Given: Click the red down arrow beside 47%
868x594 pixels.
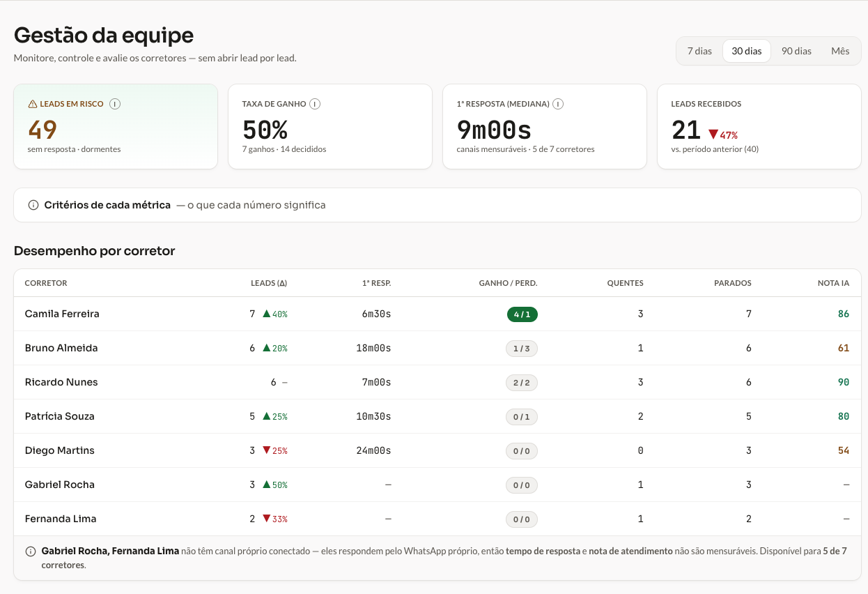Looking at the screenshot, I should point(713,134).
